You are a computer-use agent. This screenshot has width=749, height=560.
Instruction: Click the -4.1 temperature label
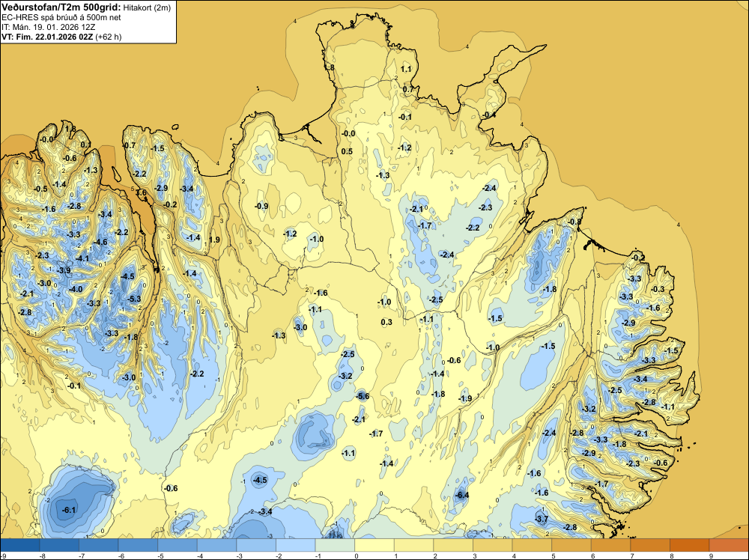pos(82,258)
